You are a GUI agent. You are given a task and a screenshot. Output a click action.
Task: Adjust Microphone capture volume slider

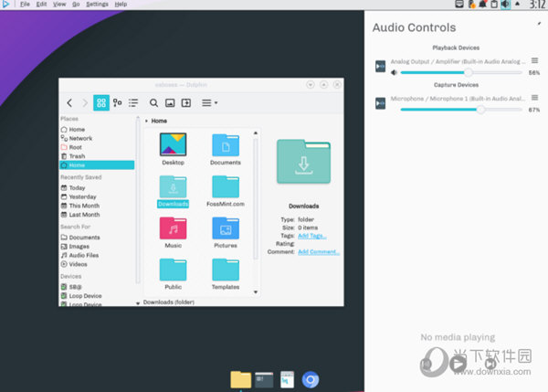click(x=461, y=110)
